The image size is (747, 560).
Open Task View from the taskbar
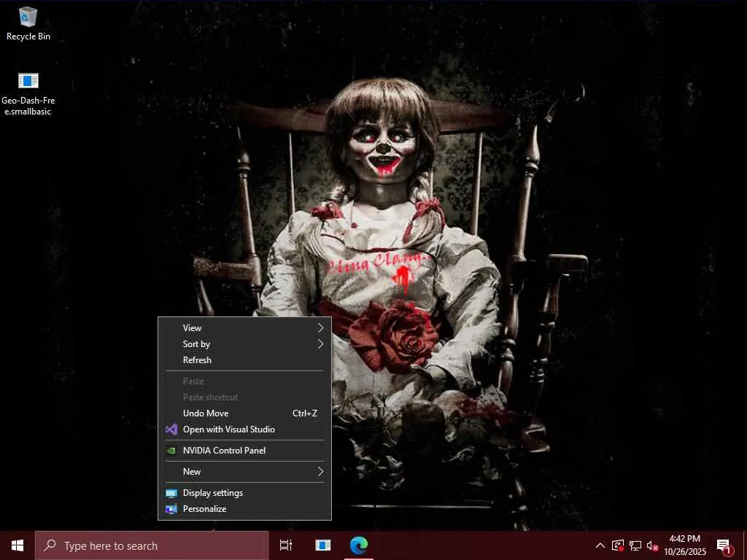point(286,545)
